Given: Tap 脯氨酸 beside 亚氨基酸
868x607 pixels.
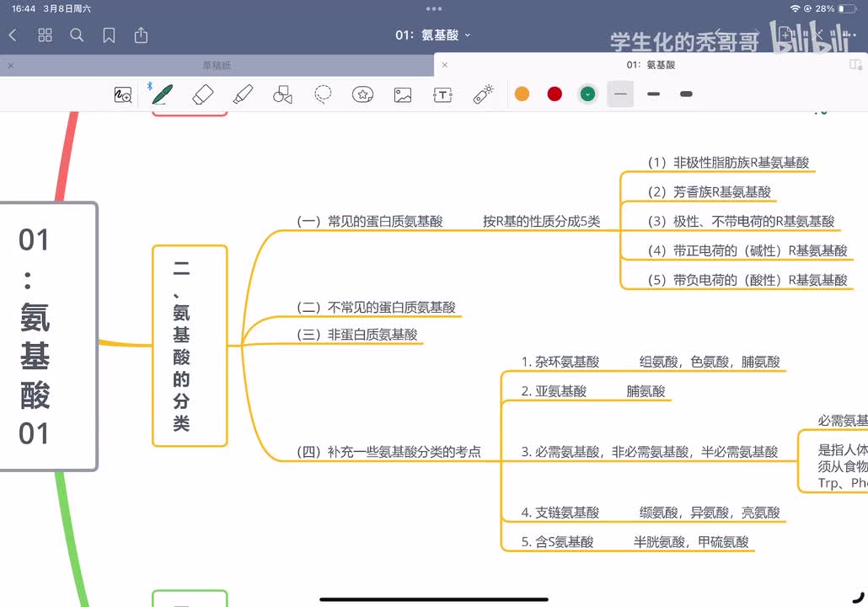Looking at the screenshot, I should coord(646,391).
